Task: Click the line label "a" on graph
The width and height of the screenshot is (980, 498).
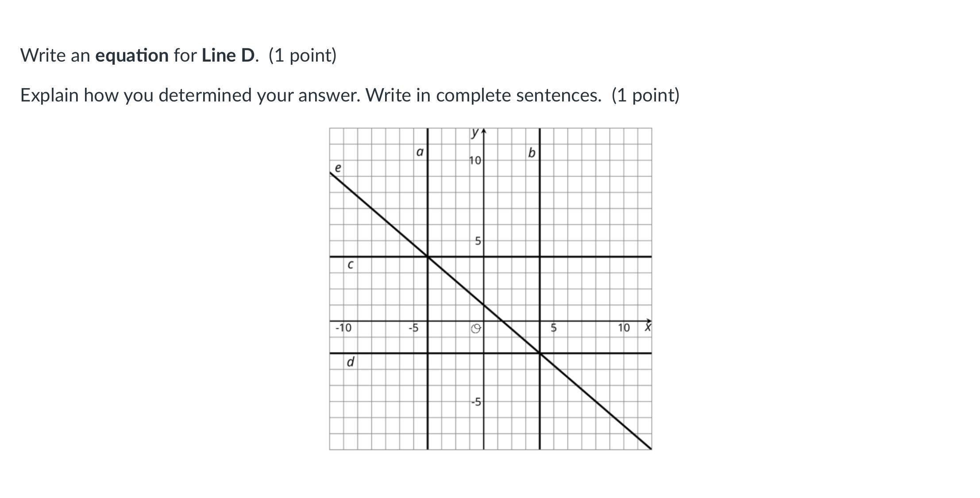Action: [420, 152]
